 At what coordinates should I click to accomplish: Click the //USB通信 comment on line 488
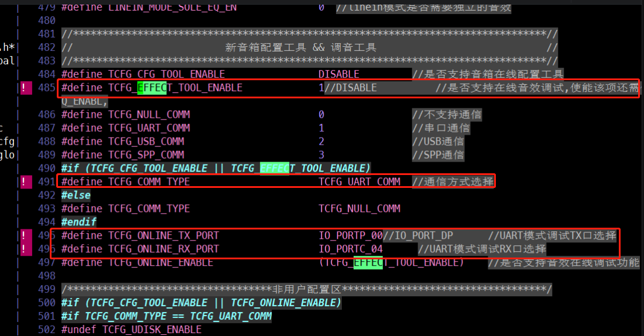pos(439,142)
